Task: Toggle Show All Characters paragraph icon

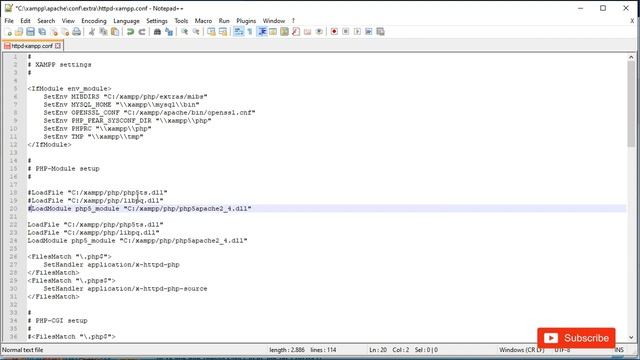Action: coord(250,32)
